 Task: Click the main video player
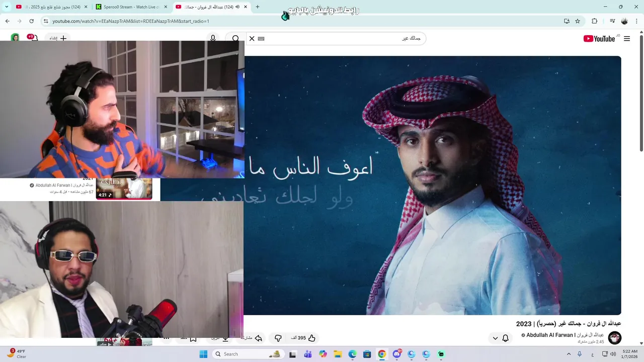[x=433, y=186]
